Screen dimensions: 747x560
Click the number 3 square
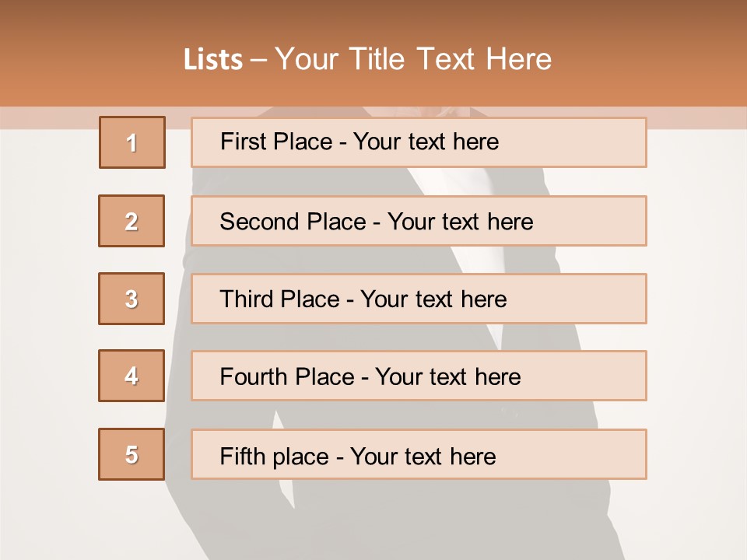(x=132, y=299)
